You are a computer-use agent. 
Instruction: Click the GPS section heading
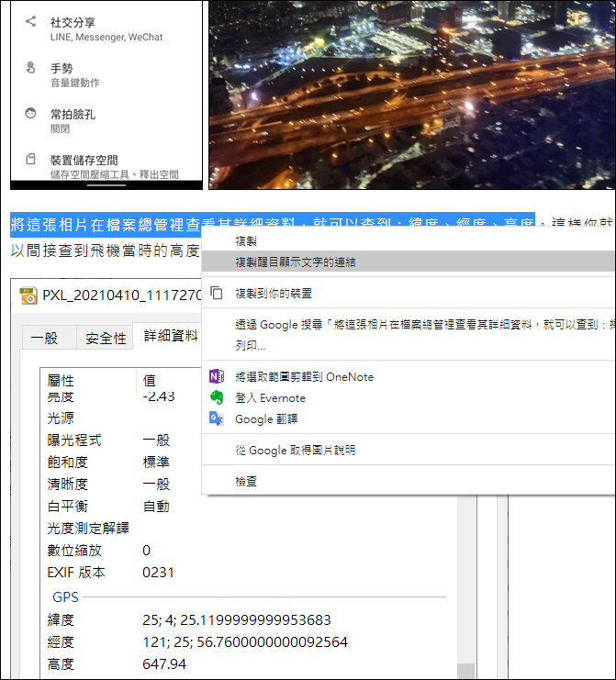click(x=65, y=597)
